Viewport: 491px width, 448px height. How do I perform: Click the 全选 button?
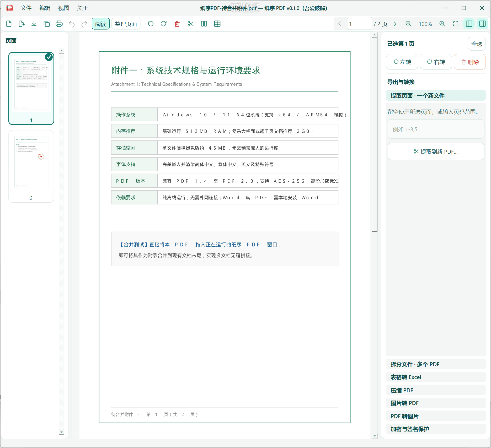[x=477, y=44]
